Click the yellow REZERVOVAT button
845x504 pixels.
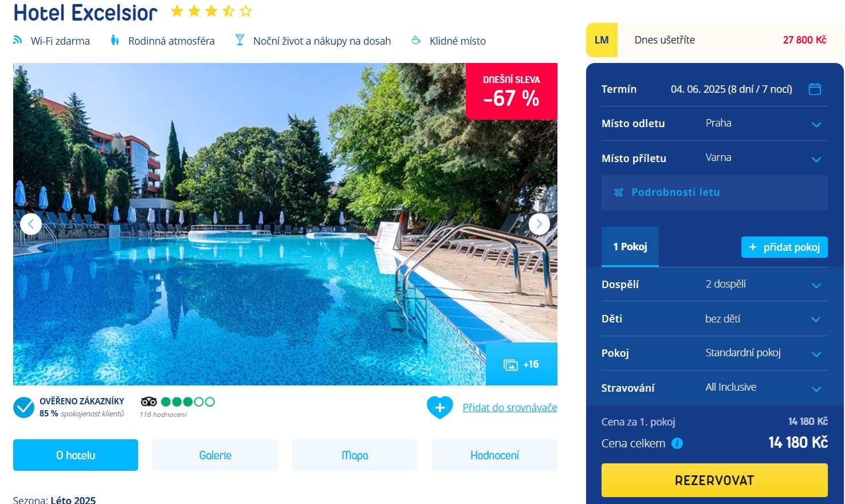pos(714,480)
